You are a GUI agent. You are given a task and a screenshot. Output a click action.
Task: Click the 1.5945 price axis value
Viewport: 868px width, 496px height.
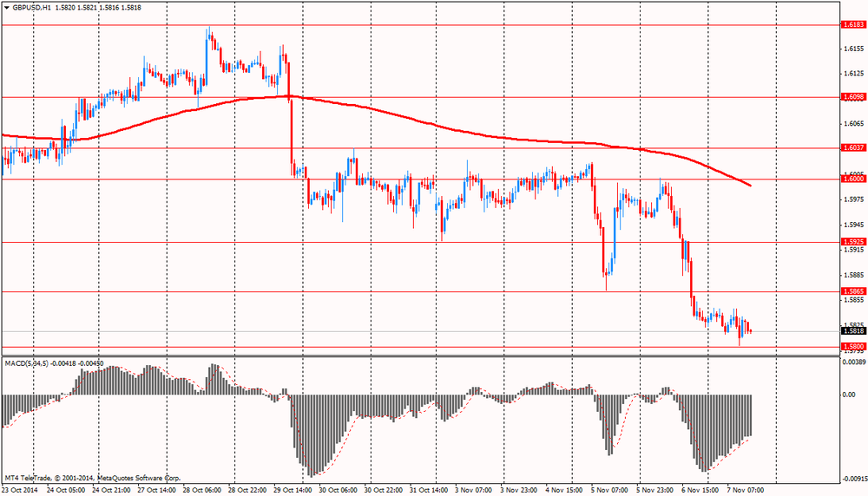[x=854, y=225]
